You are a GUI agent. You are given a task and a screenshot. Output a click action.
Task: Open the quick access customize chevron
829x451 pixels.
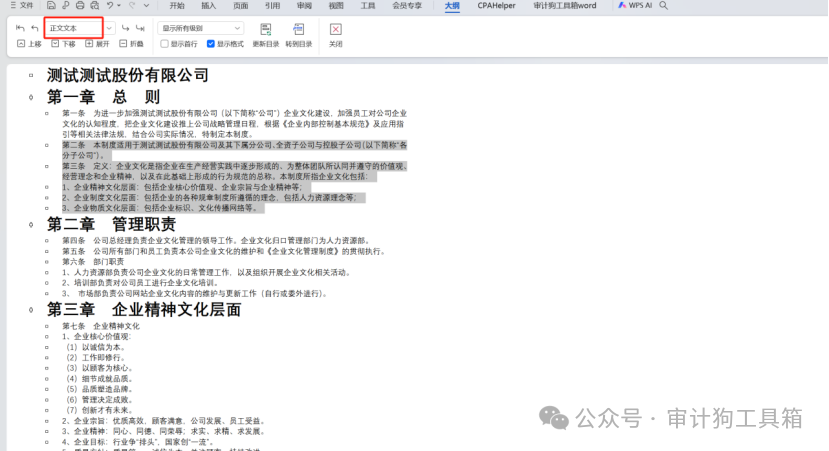point(146,5)
